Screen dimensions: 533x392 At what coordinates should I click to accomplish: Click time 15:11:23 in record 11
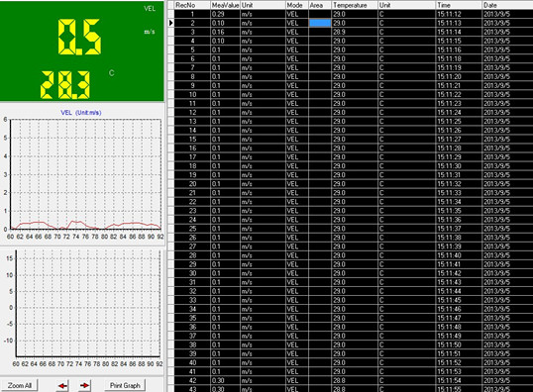click(459, 103)
